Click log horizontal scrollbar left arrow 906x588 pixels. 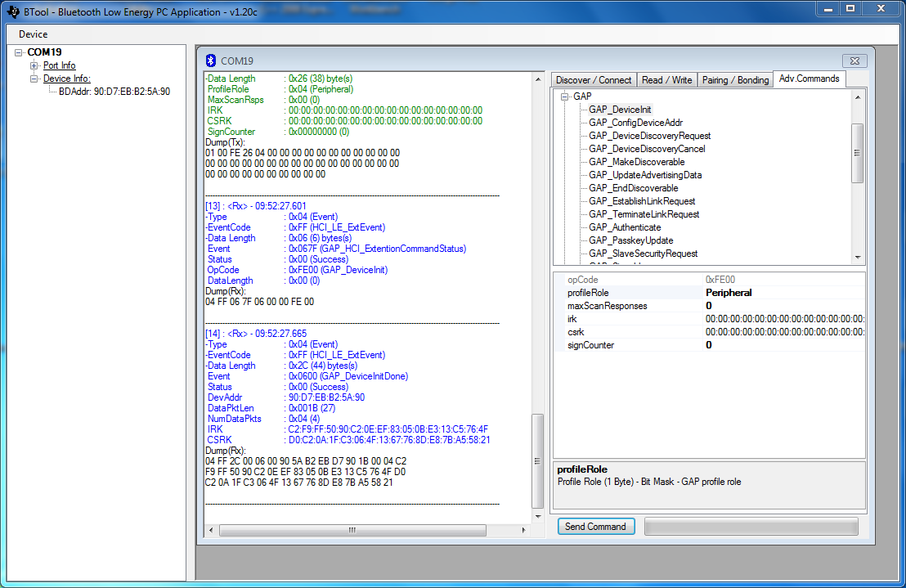[211, 530]
